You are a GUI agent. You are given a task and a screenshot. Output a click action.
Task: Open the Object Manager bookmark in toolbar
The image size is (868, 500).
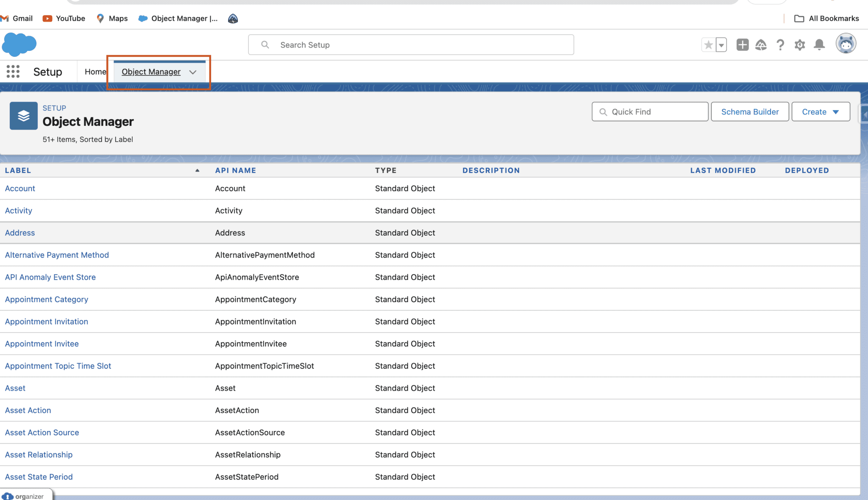pyautogui.click(x=178, y=18)
